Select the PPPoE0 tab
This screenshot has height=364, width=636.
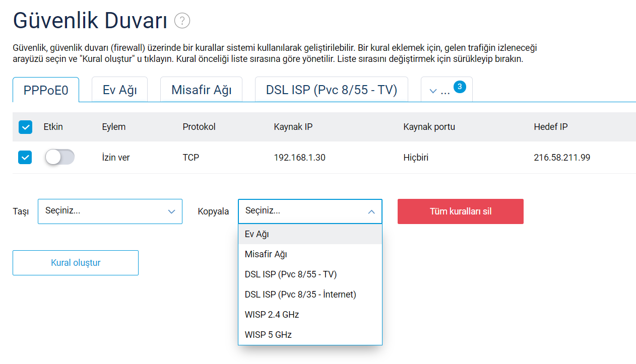click(46, 90)
